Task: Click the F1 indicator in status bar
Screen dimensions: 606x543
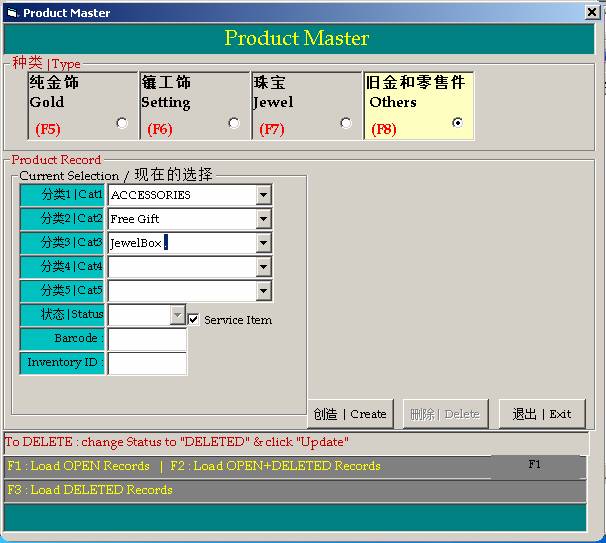Action: click(535, 466)
